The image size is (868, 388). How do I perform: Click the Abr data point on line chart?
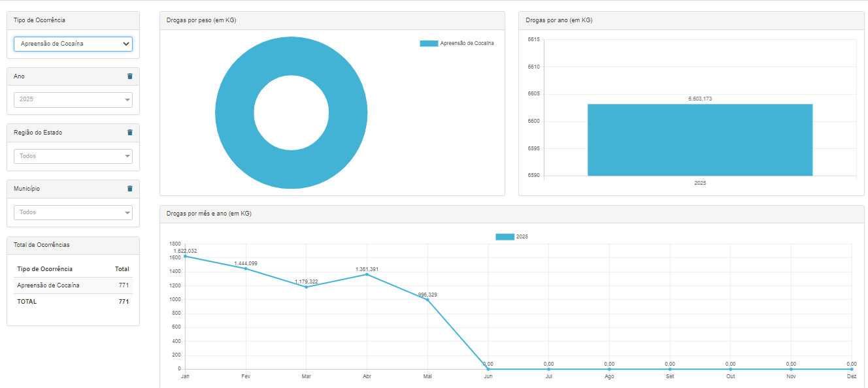click(367, 274)
